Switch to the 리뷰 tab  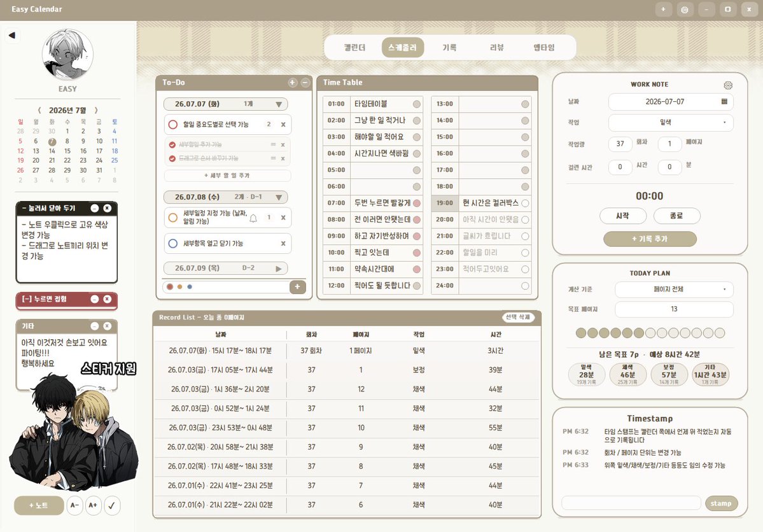(497, 48)
